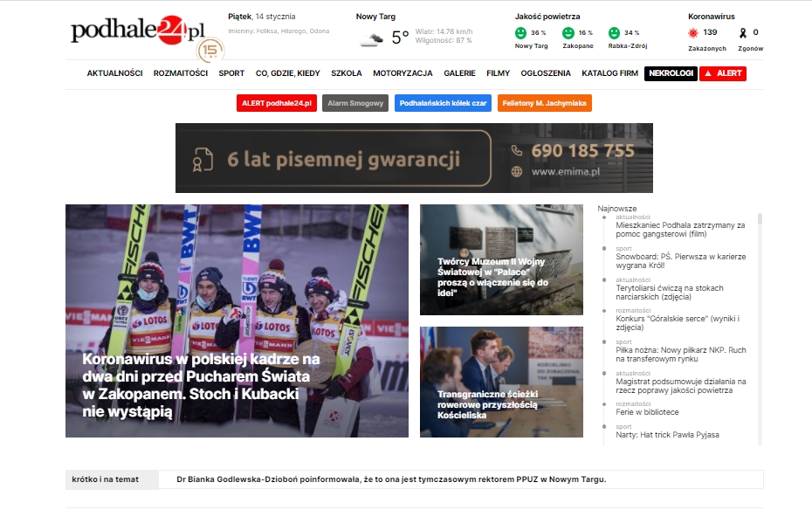Click the 15 lat anniversary badge
This screenshot has height=510, width=812.
click(210, 51)
